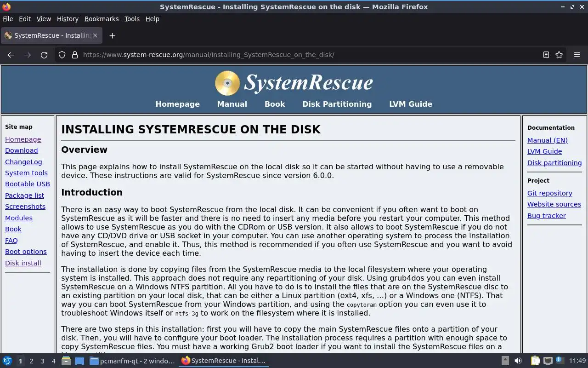Open the Download link in the site map
Screen dimensions: 588x368
click(22, 150)
